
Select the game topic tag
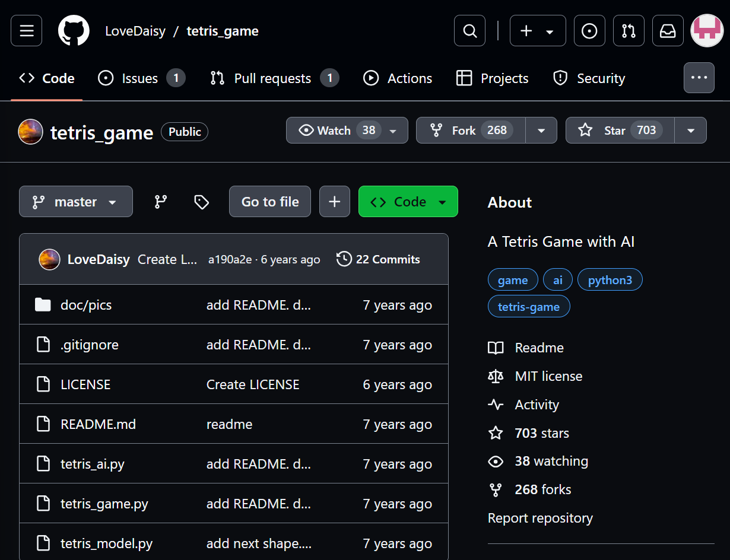513,280
